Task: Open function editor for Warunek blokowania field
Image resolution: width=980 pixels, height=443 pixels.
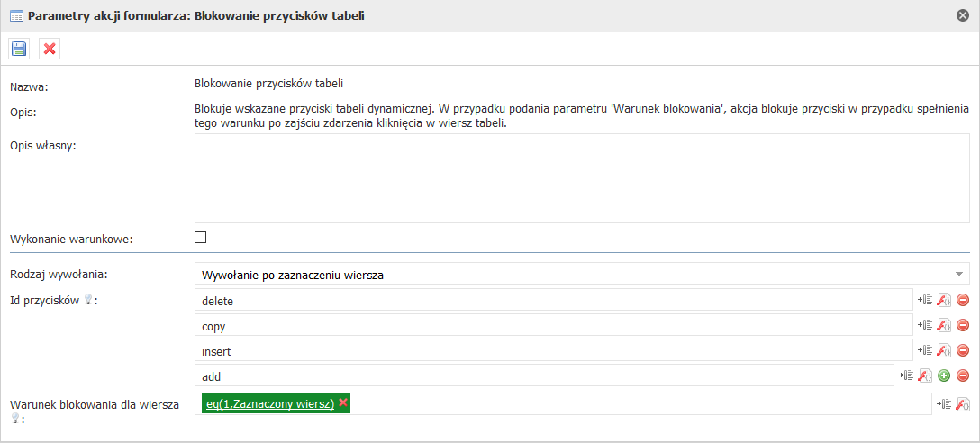Action: tap(962, 404)
